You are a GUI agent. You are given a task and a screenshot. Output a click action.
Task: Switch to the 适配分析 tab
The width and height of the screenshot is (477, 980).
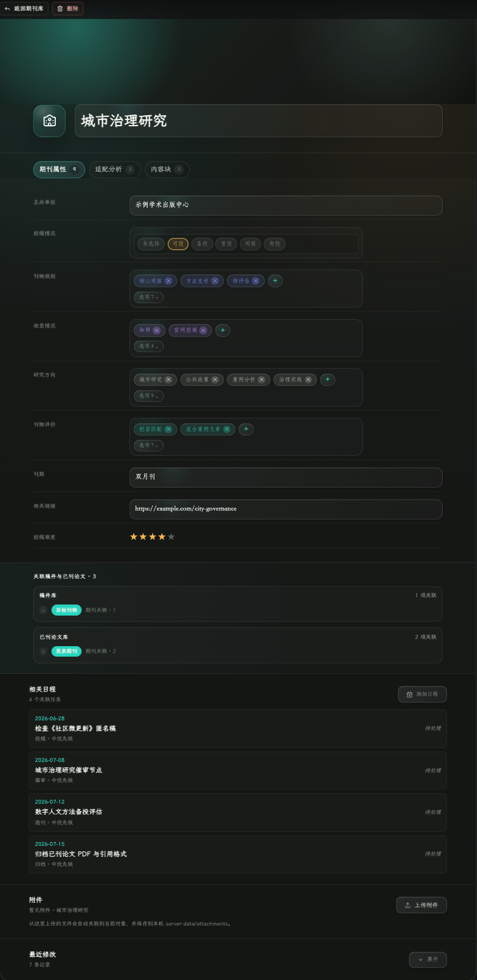tap(115, 170)
